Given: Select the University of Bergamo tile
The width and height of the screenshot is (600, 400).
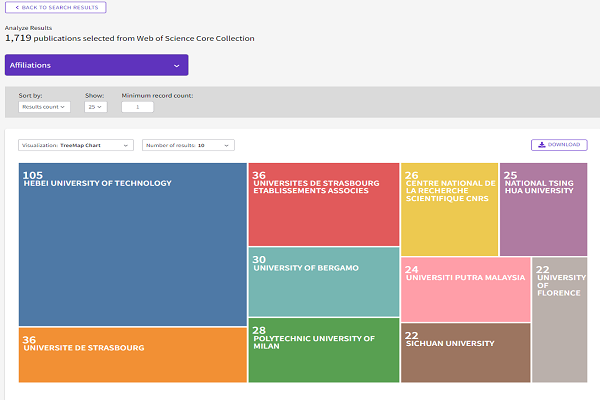Looking at the screenshot, I should [324, 282].
